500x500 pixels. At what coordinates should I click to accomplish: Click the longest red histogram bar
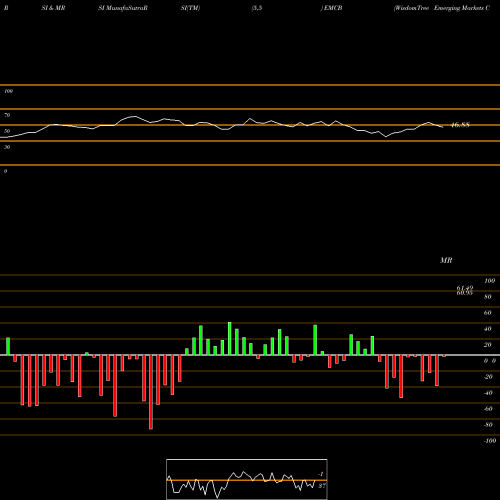[x=151, y=392]
